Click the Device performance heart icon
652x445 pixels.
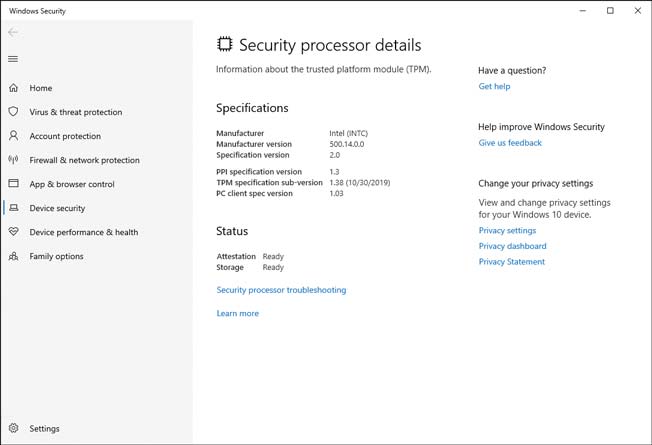point(13,232)
